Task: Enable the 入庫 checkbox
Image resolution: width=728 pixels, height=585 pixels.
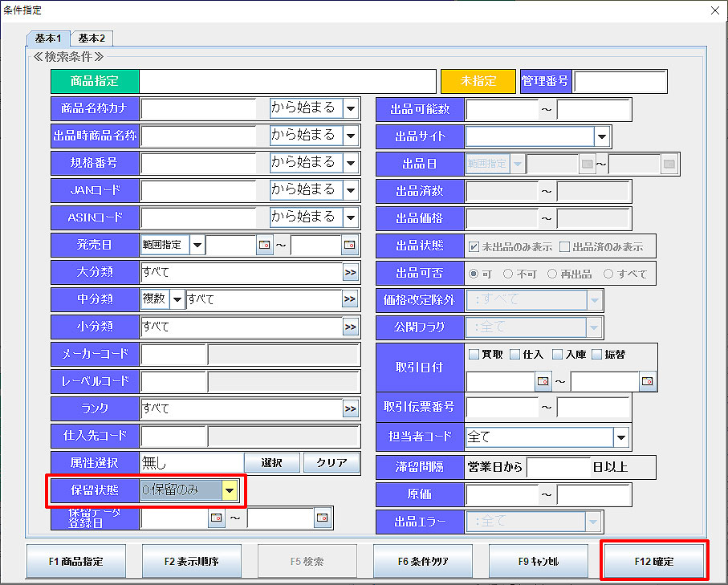Action: coord(558,354)
